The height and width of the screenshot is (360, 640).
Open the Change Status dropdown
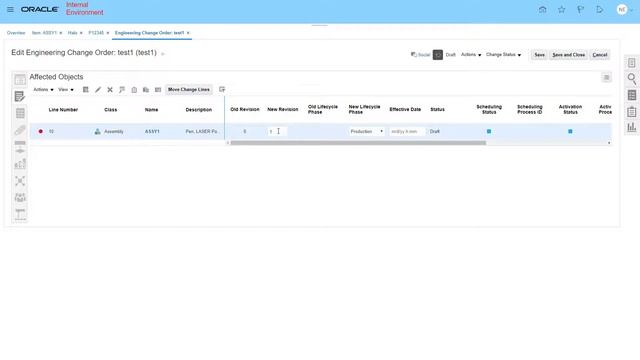[503, 55]
